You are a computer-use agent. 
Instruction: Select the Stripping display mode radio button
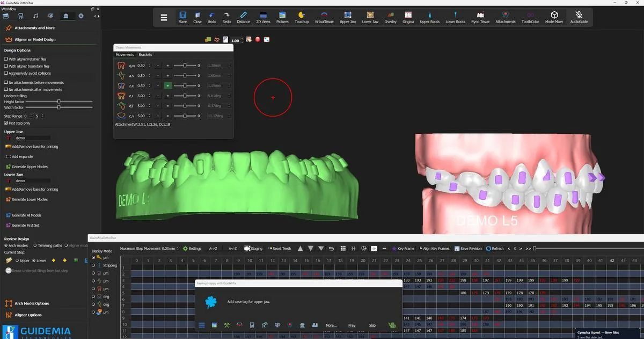94,265
